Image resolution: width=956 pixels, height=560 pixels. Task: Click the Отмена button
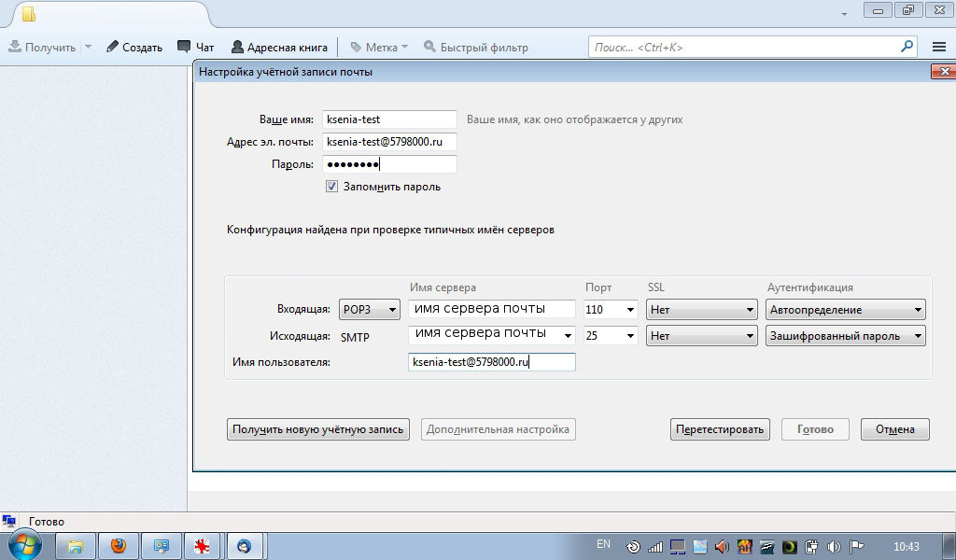tap(894, 429)
